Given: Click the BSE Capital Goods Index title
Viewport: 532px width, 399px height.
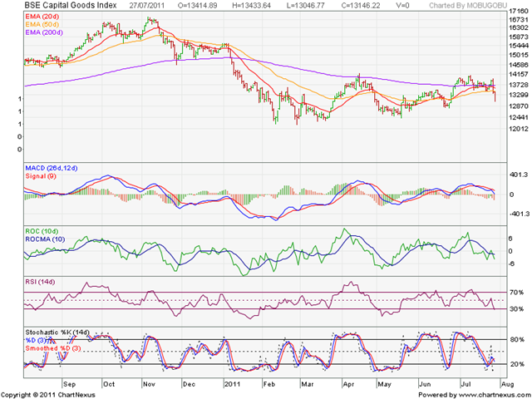Looking at the screenshot, I should coord(71,5).
